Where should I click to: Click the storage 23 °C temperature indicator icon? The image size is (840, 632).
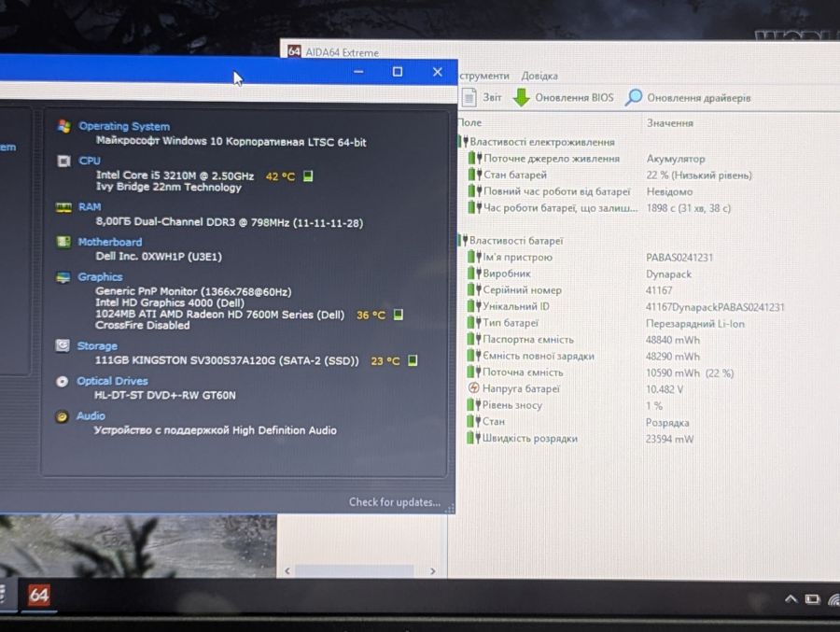(x=413, y=360)
